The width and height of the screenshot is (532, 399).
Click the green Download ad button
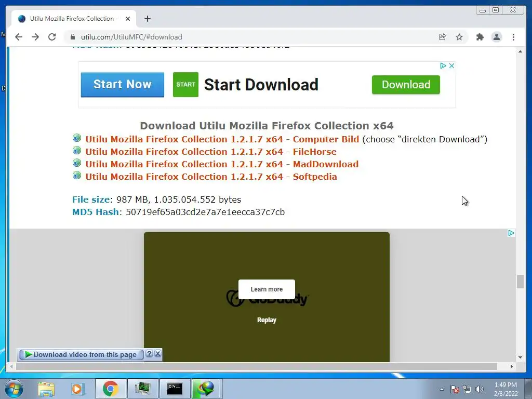pyautogui.click(x=406, y=85)
